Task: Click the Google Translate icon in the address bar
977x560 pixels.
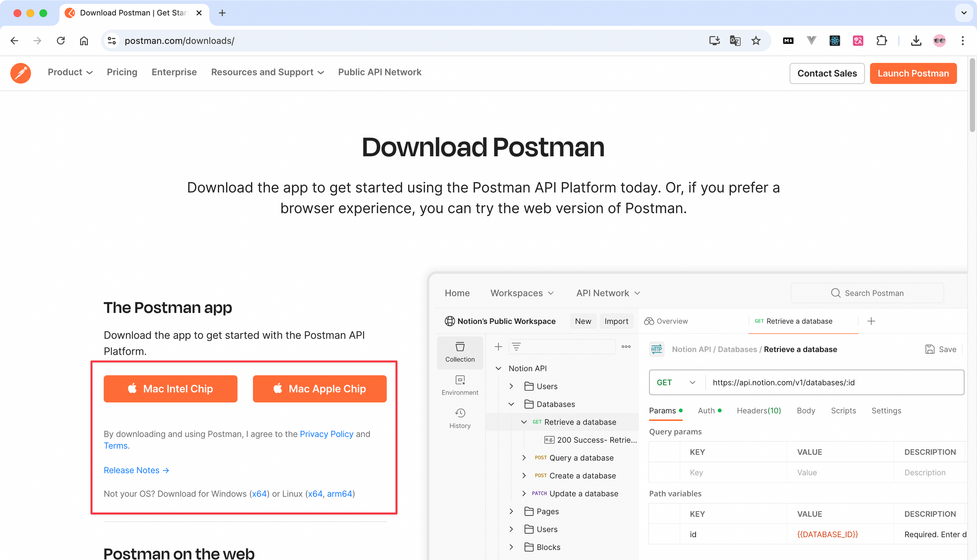Action: click(735, 41)
